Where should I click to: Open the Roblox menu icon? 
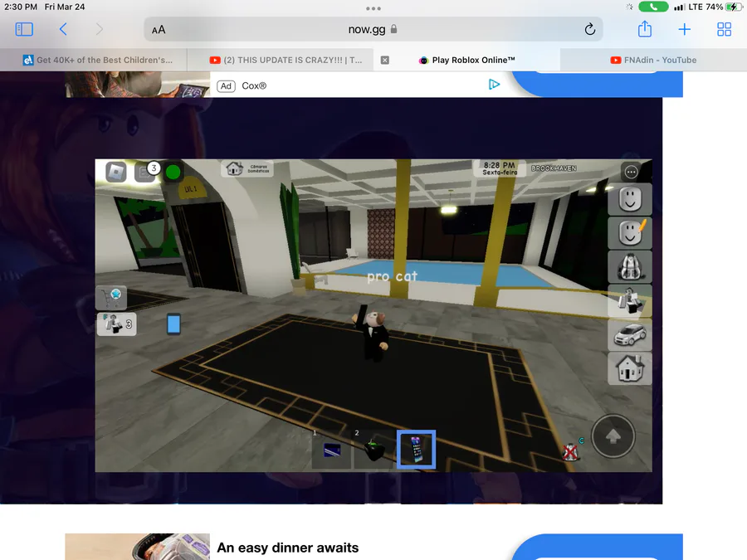[116, 172]
